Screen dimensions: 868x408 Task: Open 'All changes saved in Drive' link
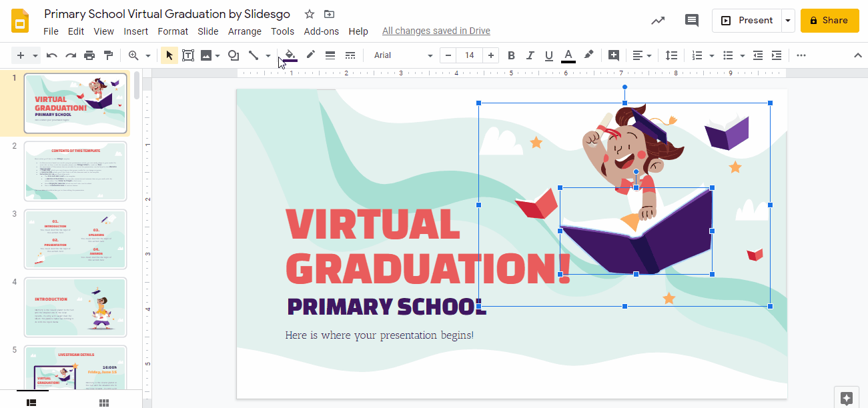coord(436,31)
